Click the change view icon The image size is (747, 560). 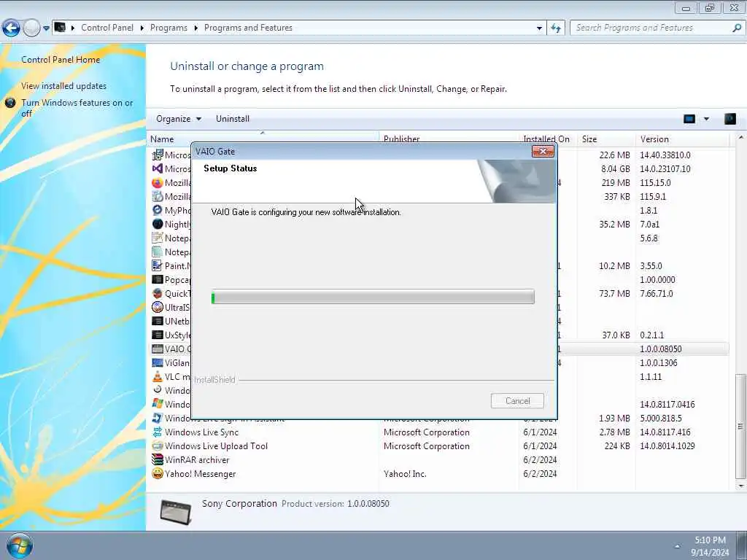(689, 119)
